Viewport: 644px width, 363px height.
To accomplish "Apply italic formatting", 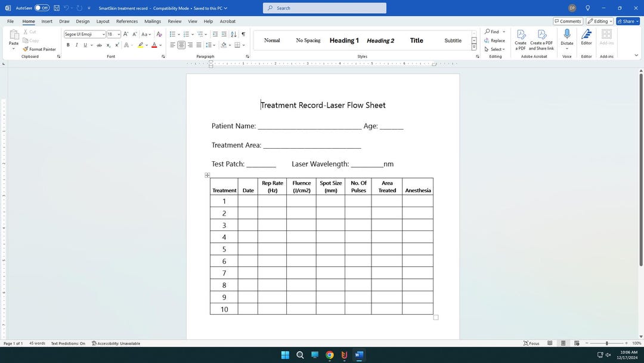I will [x=76, y=45].
